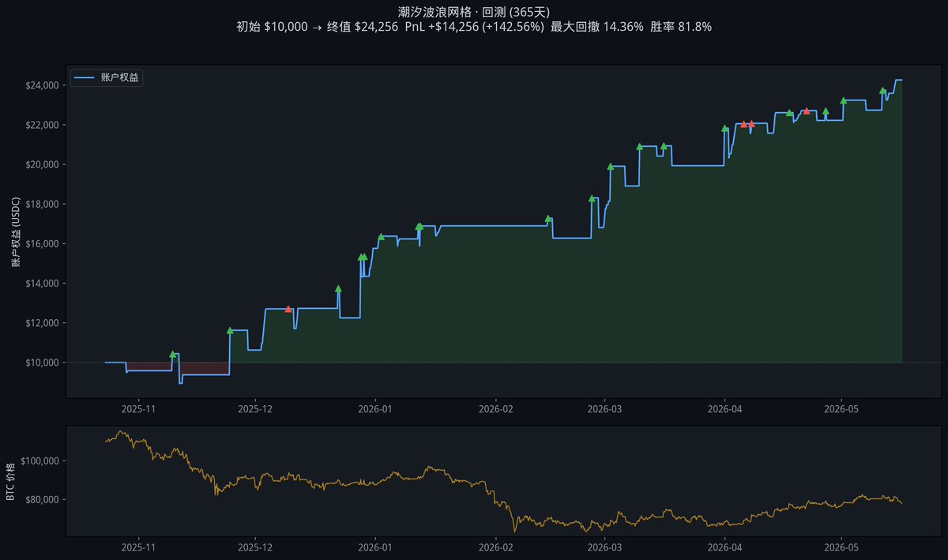
Task: Click the $20,000 y-axis tick label
Action: (42, 164)
